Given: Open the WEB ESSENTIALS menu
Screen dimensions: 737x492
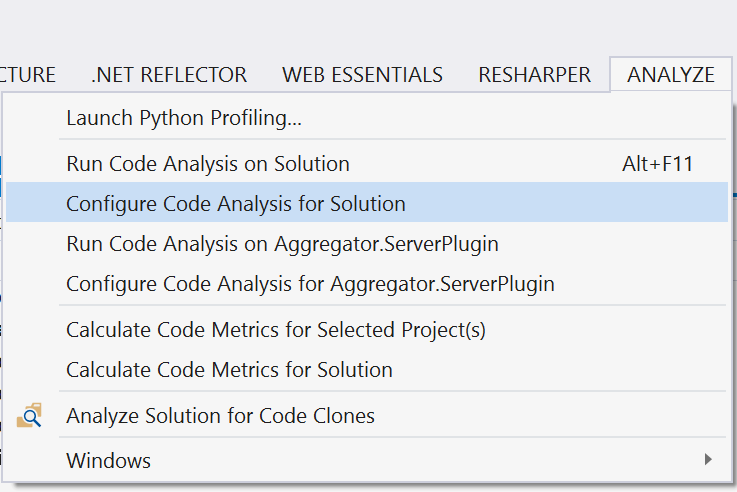Looking at the screenshot, I should coord(362,75).
